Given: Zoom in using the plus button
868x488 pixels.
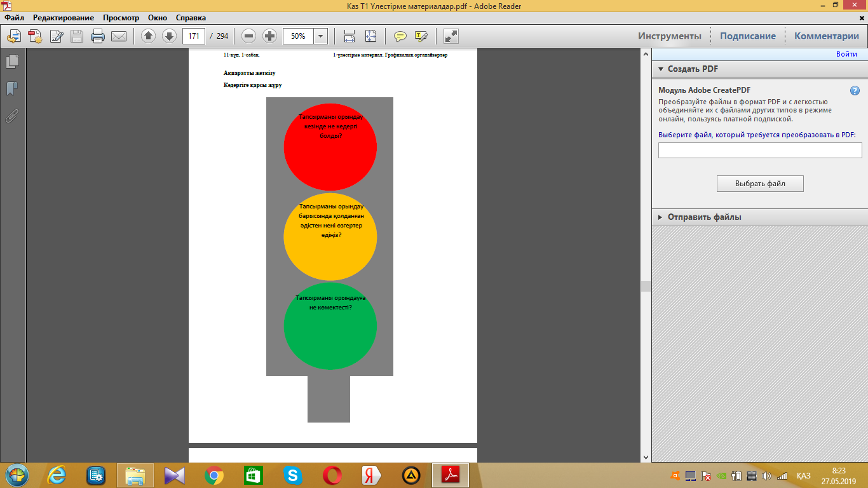Looking at the screenshot, I should point(269,36).
